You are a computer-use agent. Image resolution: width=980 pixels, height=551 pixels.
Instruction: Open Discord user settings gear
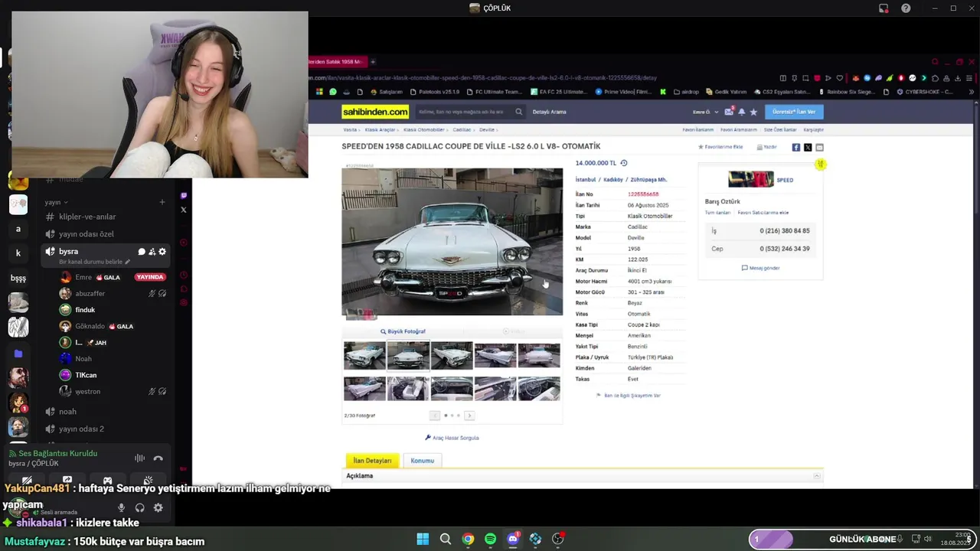coord(158,507)
